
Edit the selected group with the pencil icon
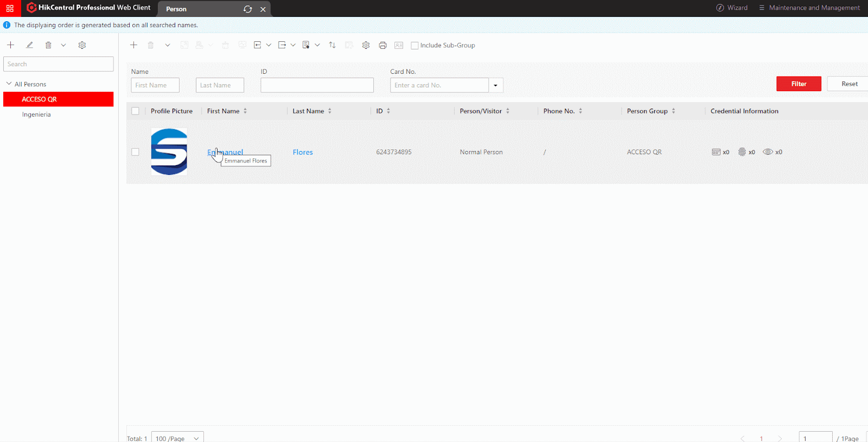point(29,45)
